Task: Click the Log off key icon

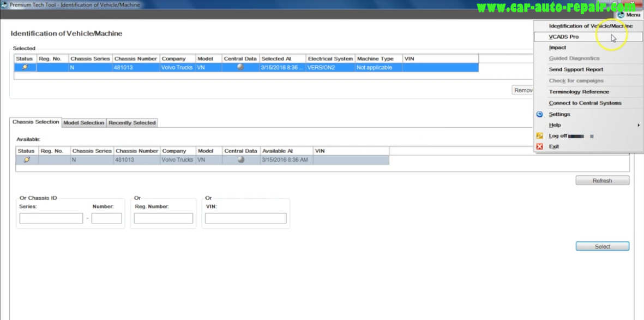Action: click(x=540, y=136)
